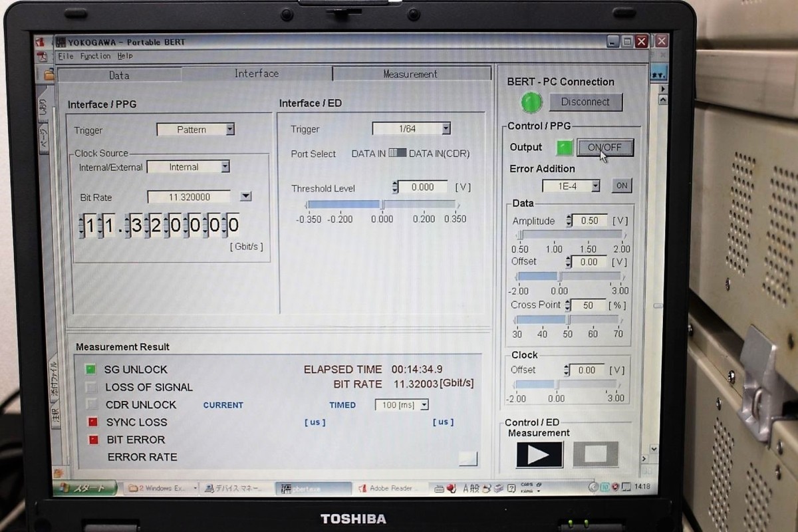The image size is (798, 532).
Task: Click the Threshold Level slider
Action: [x=382, y=205]
